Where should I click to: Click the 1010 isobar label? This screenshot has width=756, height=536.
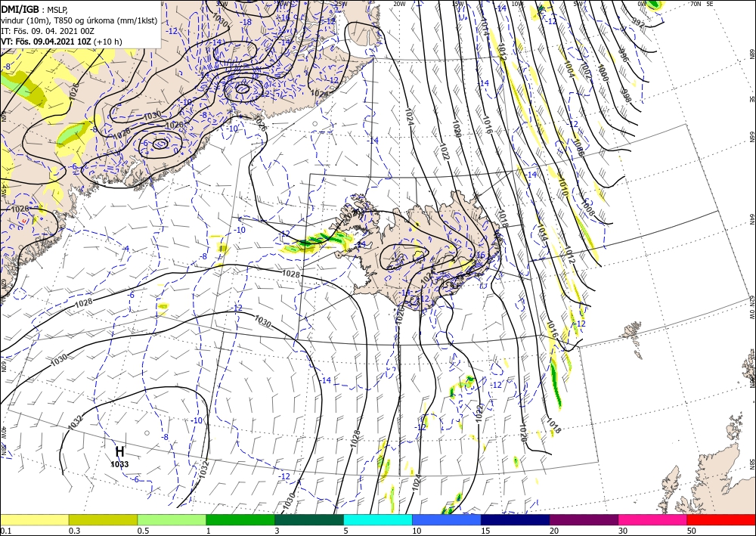[562, 187]
